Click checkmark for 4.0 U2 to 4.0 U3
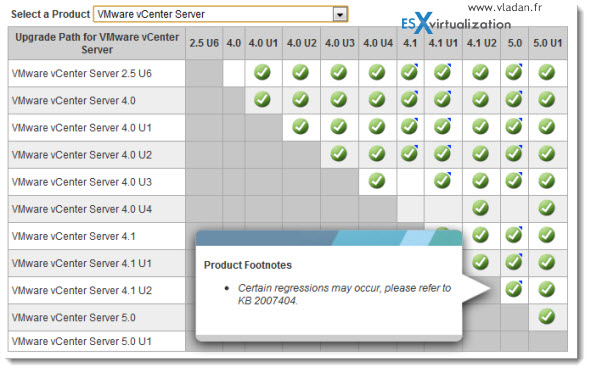Image resolution: width=590 pixels, height=371 pixels. pos(339,154)
